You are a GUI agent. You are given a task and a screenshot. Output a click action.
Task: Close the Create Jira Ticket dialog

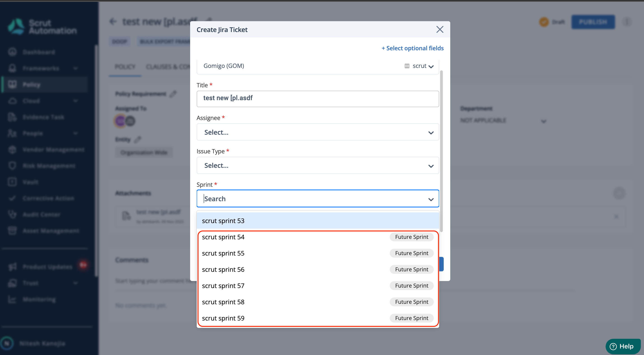[x=440, y=30]
